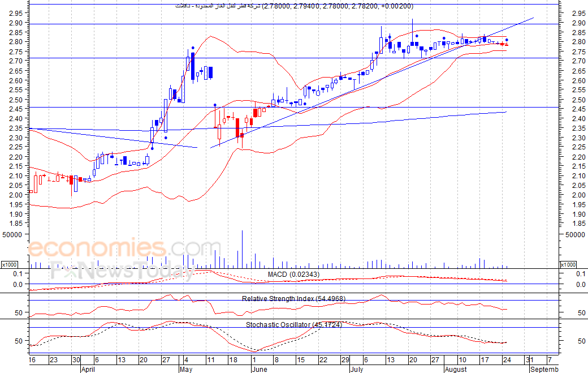This screenshot has width=588, height=373.
Task: Click the Stochastic Oscillator indicator label
Action: [293, 325]
